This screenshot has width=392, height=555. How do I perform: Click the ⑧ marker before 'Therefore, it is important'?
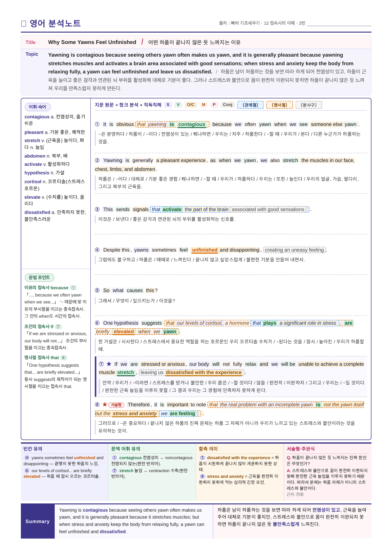point(97,405)
